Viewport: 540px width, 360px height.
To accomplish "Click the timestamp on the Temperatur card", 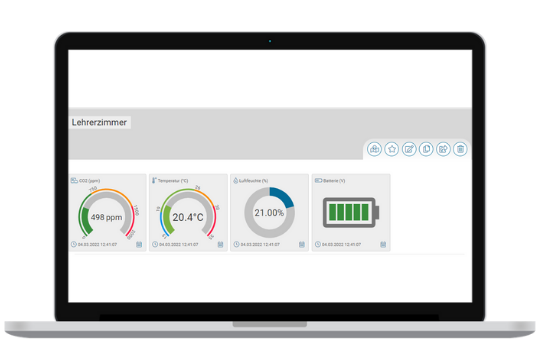I will [179, 245].
